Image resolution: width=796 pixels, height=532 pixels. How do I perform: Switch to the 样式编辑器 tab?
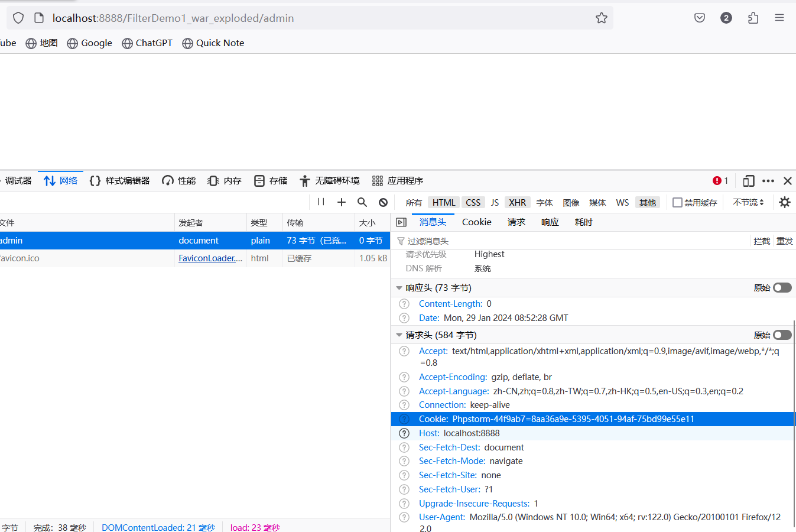coord(119,181)
